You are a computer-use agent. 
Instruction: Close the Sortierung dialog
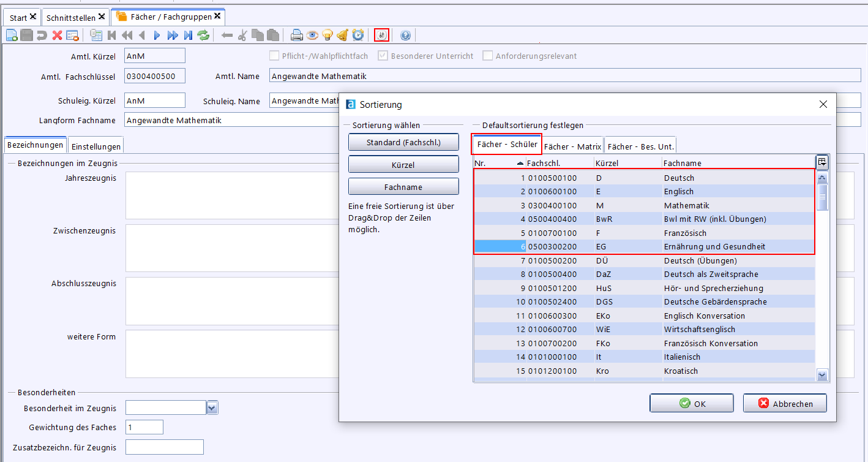click(823, 104)
